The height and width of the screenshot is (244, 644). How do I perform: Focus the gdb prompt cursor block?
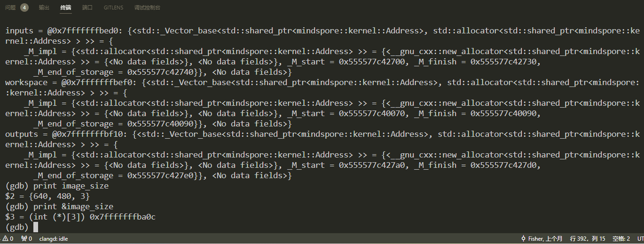tap(36, 227)
